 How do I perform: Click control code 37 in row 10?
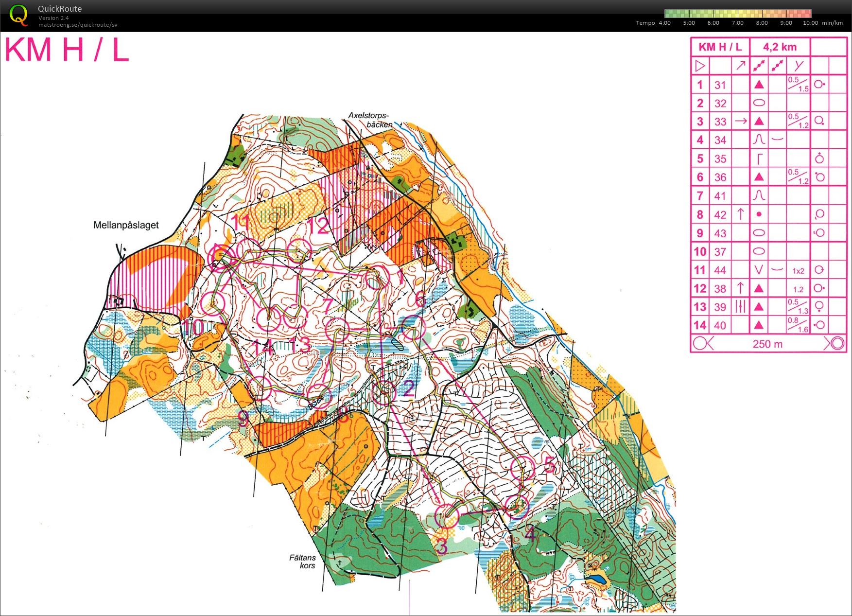[x=720, y=251]
